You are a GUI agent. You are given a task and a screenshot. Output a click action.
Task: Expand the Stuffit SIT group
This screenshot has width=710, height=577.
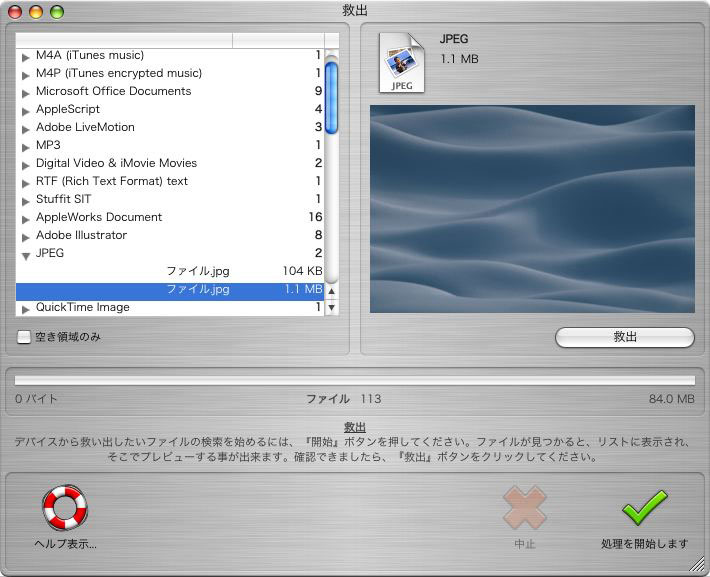click(x=26, y=201)
